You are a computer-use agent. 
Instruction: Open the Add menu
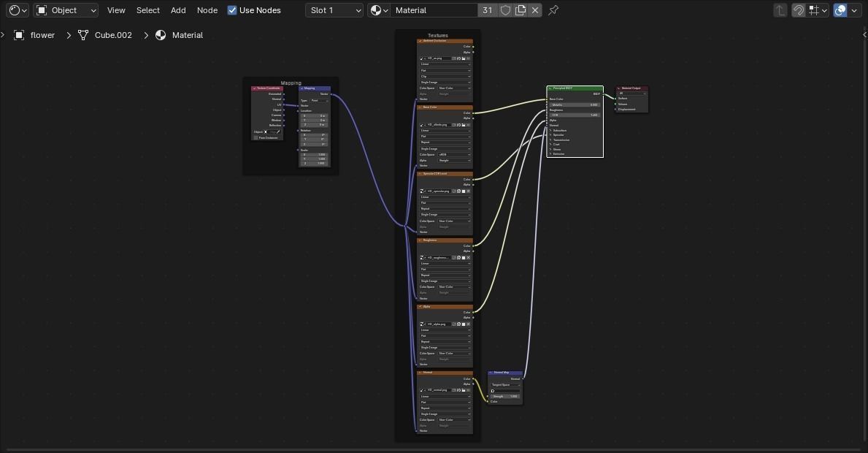[x=178, y=10]
